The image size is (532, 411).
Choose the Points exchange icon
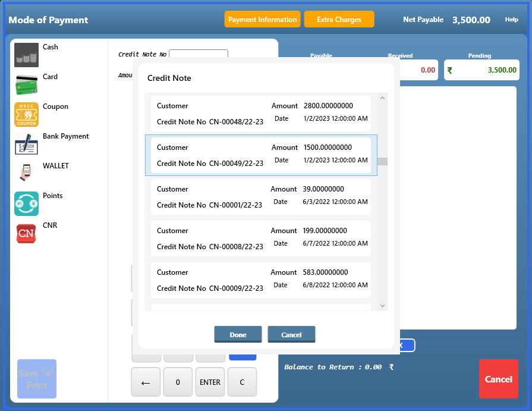tap(26, 203)
